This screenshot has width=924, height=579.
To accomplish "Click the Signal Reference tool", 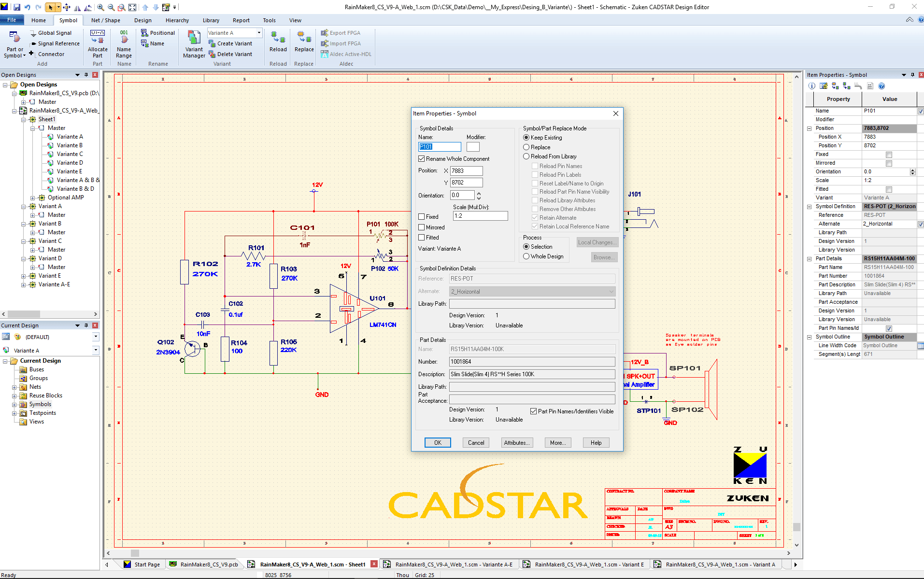I will pos(55,43).
